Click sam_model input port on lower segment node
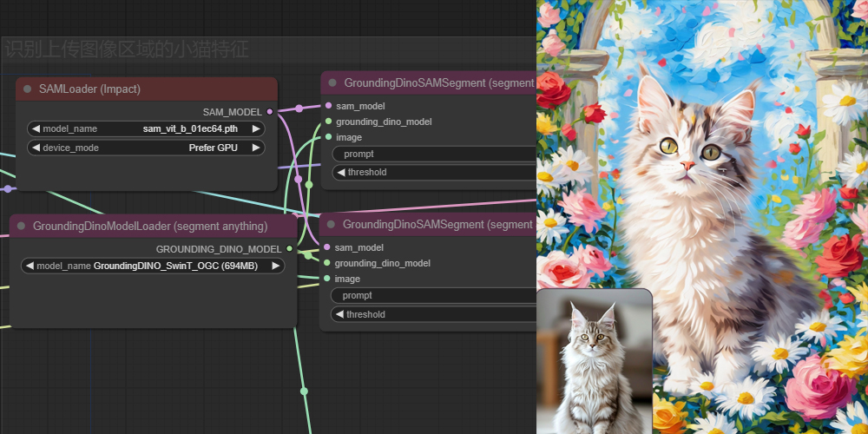This screenshot has height=434, width=868. (x=327, y=247)
